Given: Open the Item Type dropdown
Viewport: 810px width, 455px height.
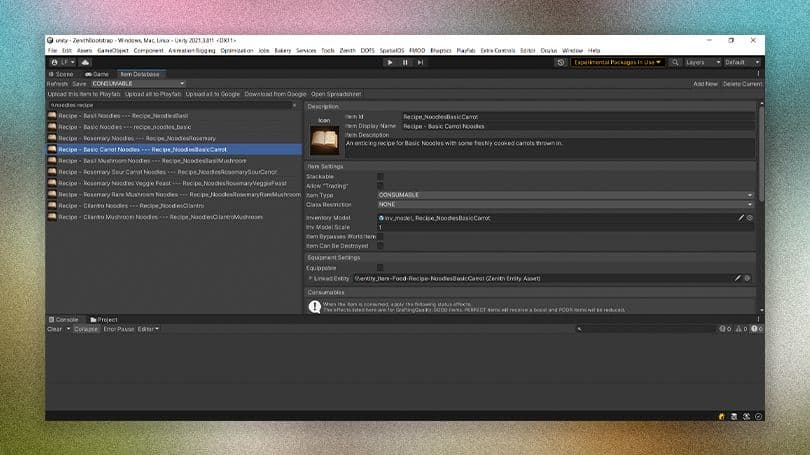Looking at the screenshot, I should pos(565,195).
